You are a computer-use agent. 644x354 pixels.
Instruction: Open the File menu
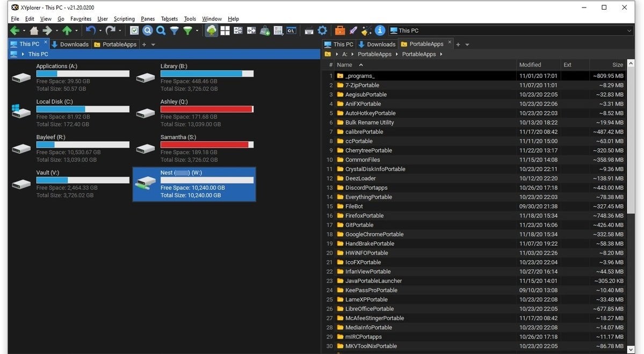click(15, 19)
